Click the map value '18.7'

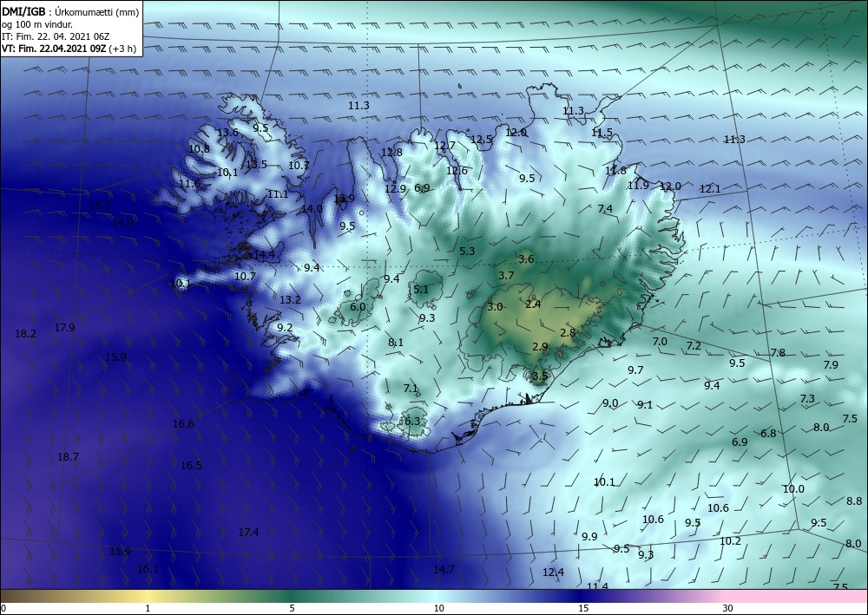click(68, 457)
